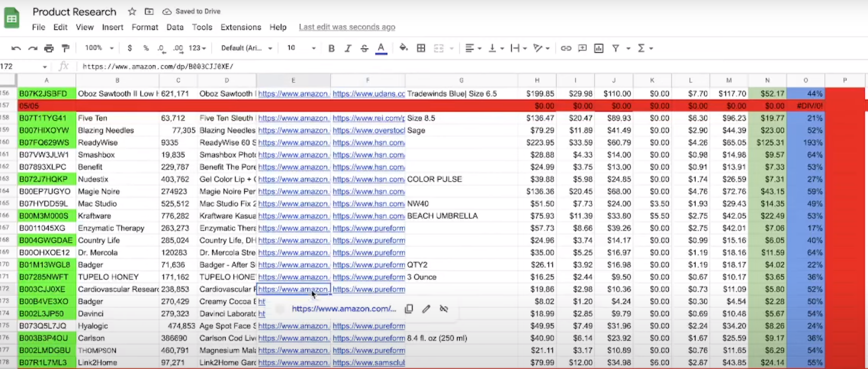868x369 pixels.
Task: Open the text color picker
Action: click(381, 48)
